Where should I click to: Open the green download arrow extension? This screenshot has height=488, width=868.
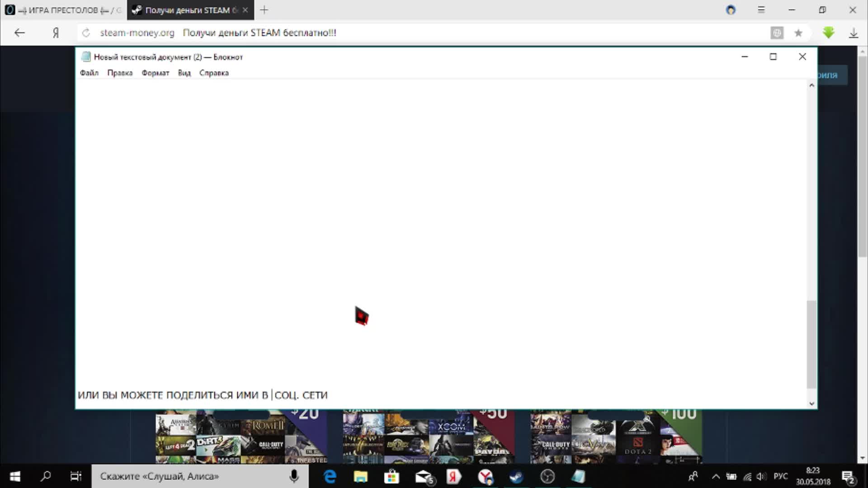click(828, 33)
